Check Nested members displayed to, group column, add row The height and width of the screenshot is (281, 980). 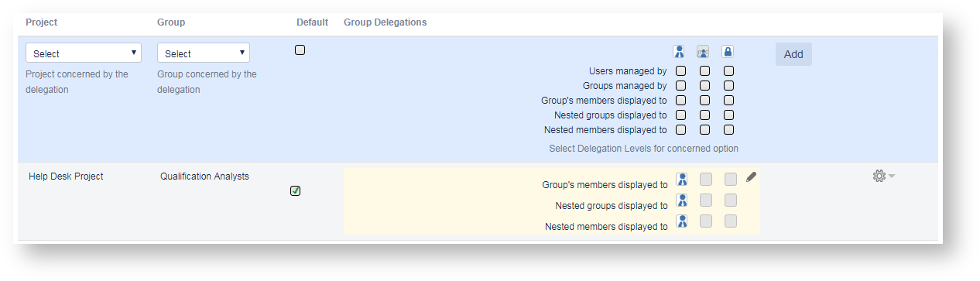705,130
